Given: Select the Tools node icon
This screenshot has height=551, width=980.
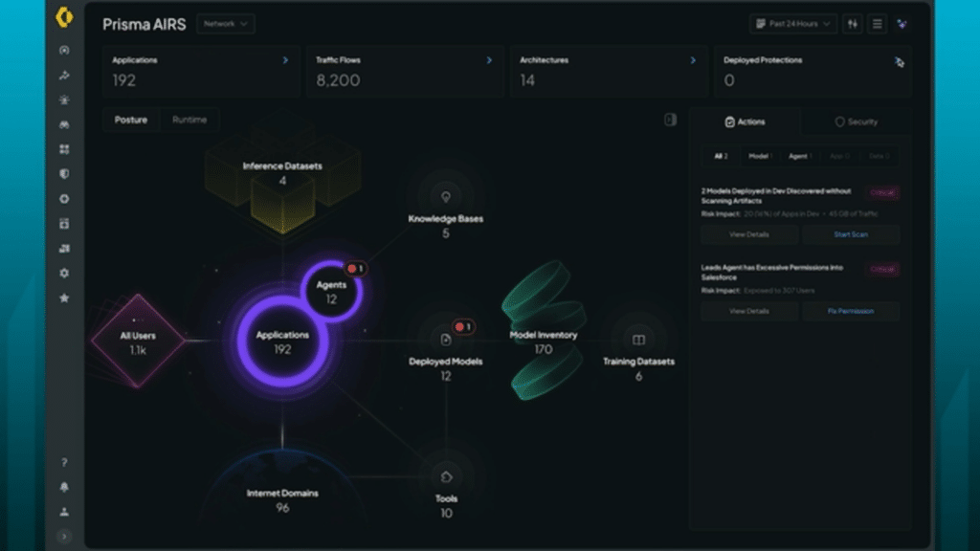Looking at the screenshot, I should (x=446, y=477).
